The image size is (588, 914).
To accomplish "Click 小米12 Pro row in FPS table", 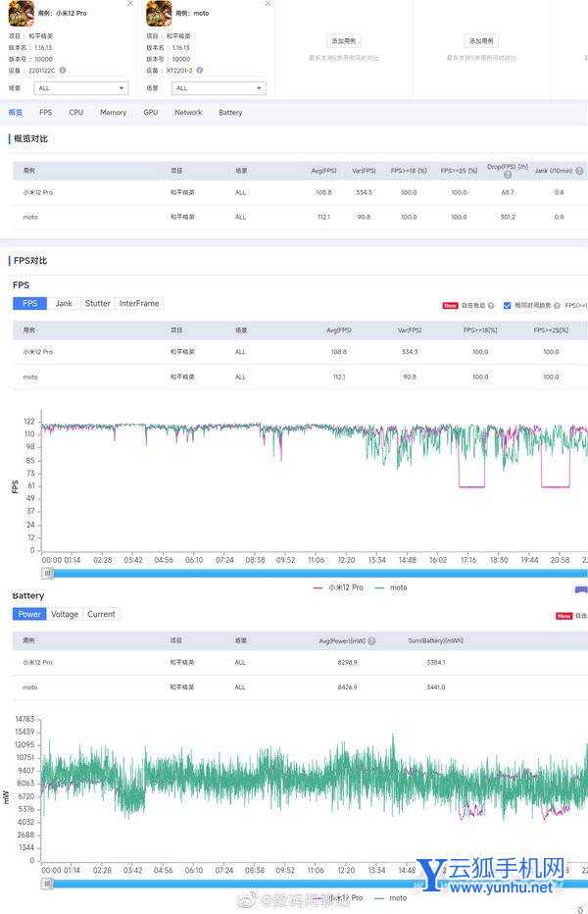I will click(x=300, y=352).
